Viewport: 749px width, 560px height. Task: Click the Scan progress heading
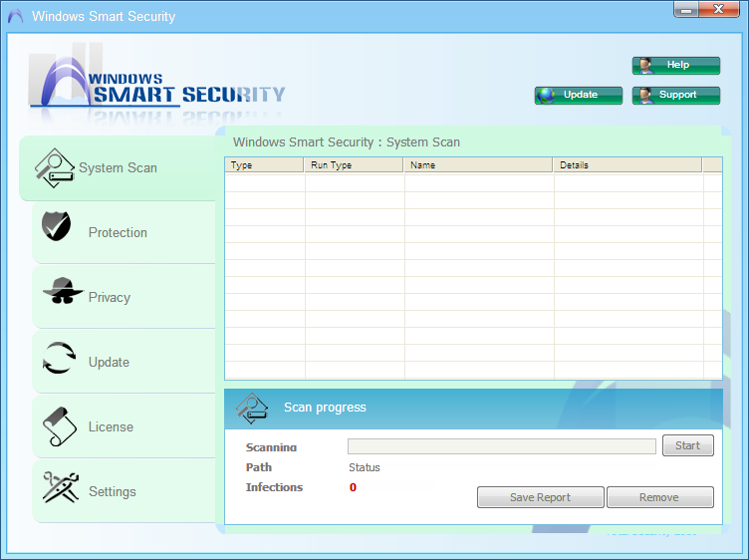(x=325, y=408)
